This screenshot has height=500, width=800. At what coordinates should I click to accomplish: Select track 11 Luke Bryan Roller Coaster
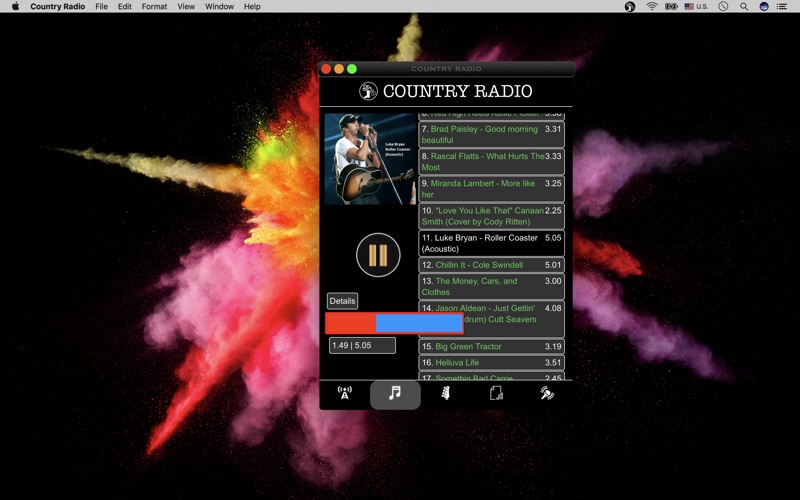pos(492,243)
